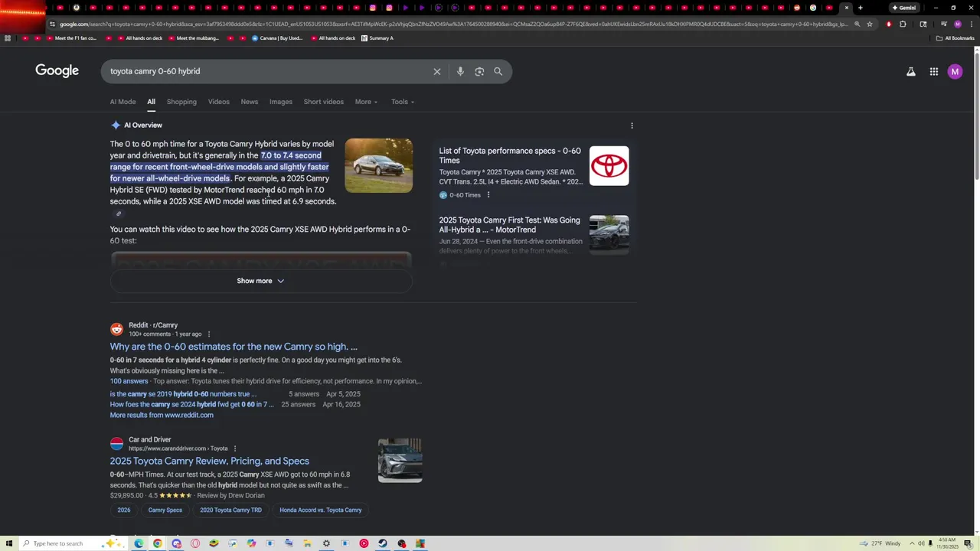This screenshot has width=980, height=551.
Task: Show hidden system tray icons
Action: point(913,543)
